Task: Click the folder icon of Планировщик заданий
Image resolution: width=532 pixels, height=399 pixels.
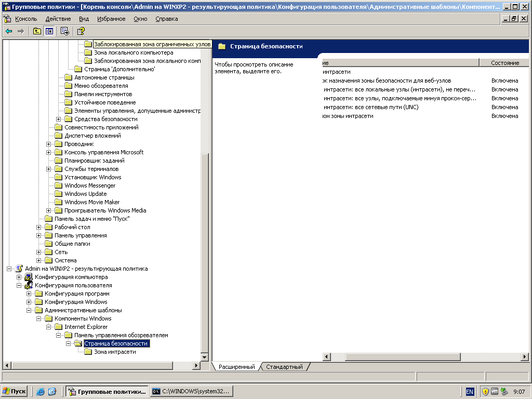Action: click(59, 161)
